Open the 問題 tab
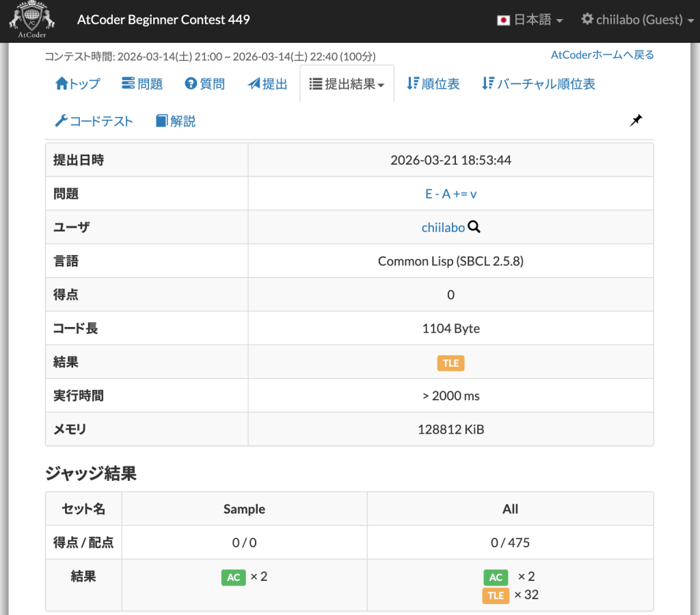 (x=142, y=83)
